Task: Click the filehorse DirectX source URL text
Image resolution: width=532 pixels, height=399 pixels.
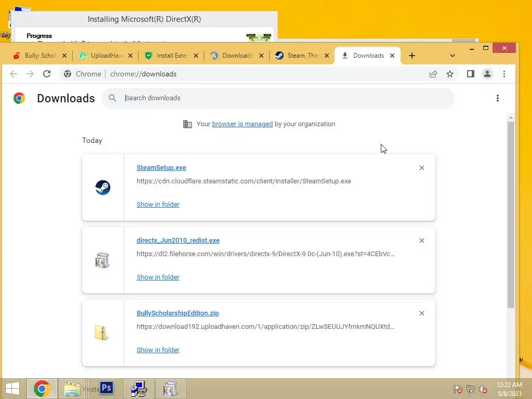Action: click(x=265, y=254)
